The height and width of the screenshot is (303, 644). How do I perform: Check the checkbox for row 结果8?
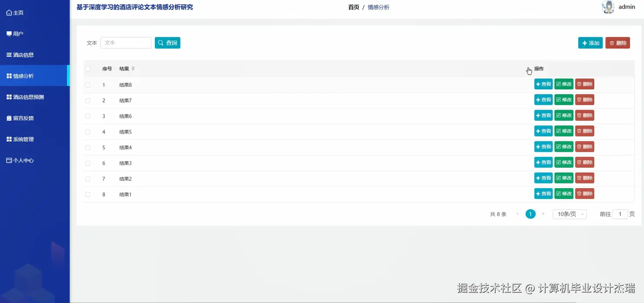pyautogui.click(x=88, y=85)
